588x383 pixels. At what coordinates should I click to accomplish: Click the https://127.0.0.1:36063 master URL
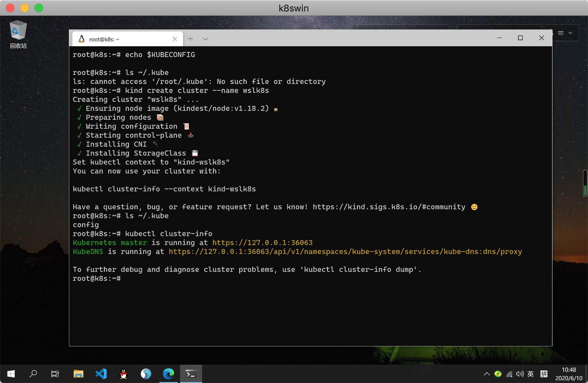pos(262,243)
